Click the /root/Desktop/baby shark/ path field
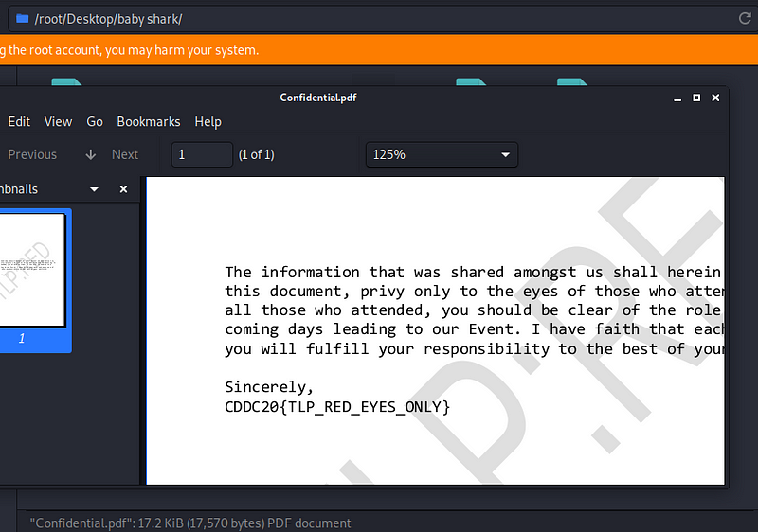The width and height of the screenshot is (758, 532). pyautogui.click(x=382, y=19)
